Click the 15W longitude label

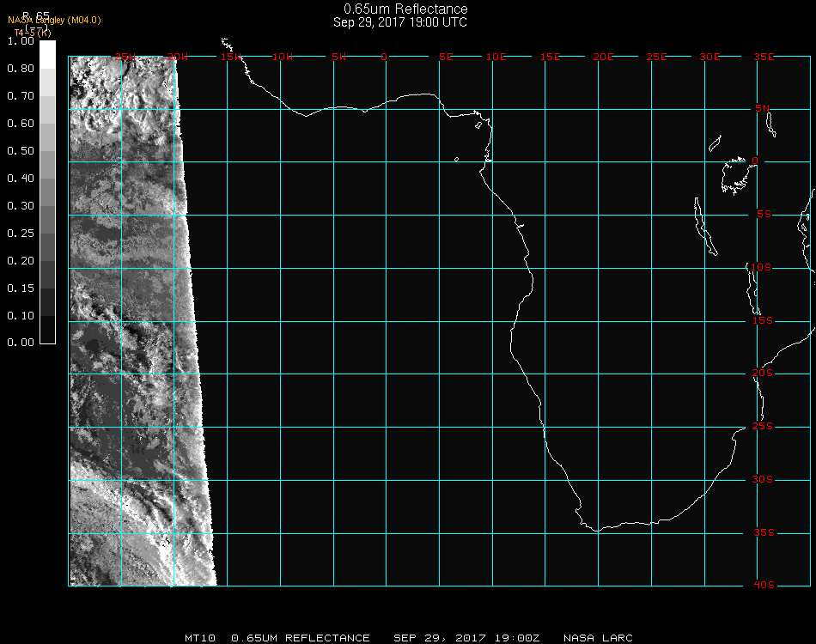tap(230, 57)
